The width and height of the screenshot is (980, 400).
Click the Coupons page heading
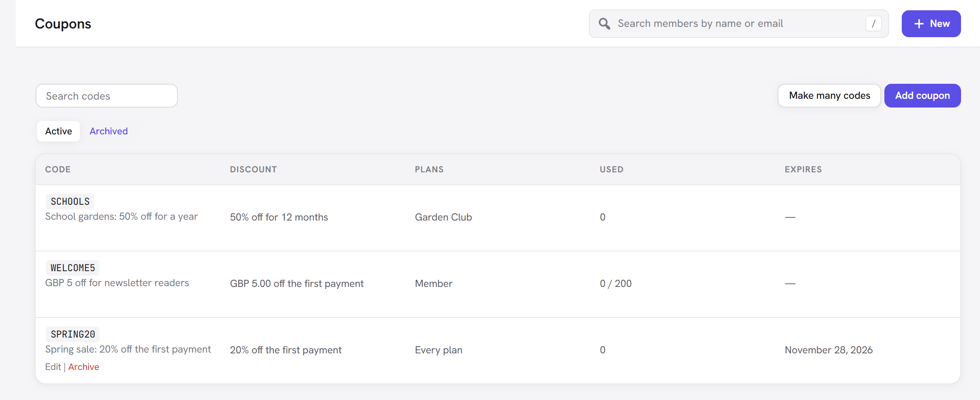pyautogui.click(x=63, y=24)
